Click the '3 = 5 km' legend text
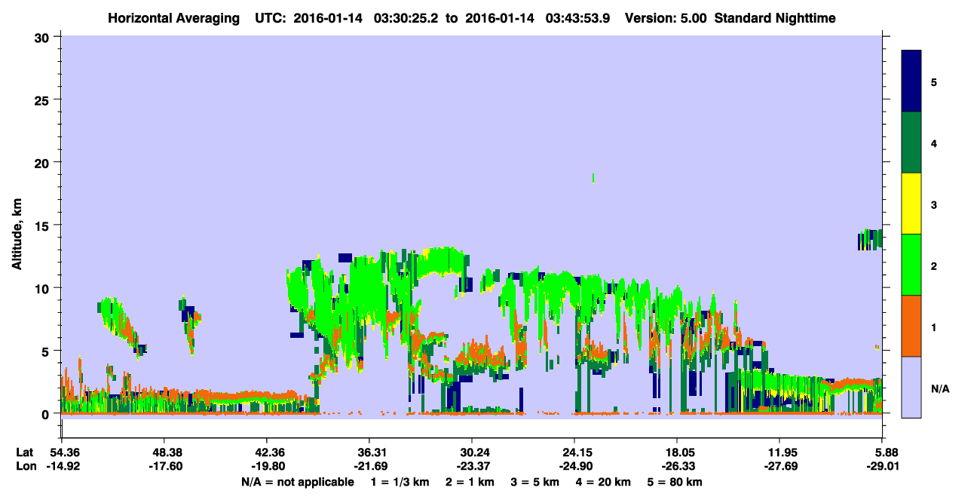 coord(534,482)
